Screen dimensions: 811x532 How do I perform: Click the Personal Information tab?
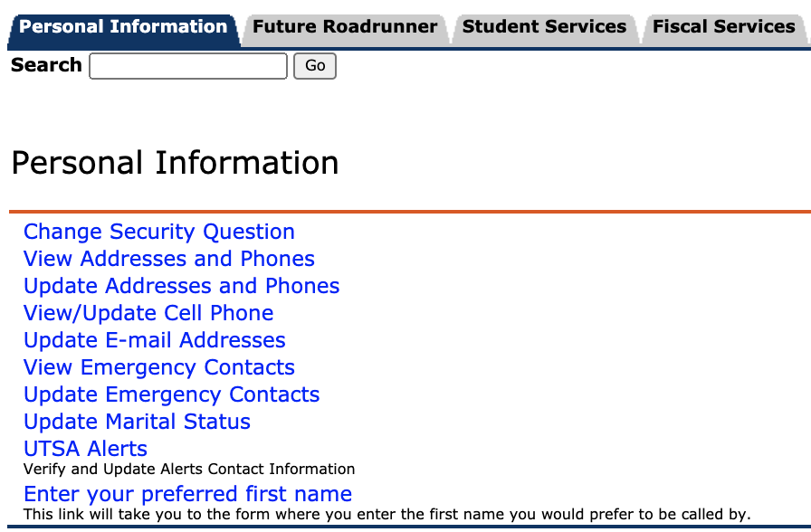[x=122, y=26]
